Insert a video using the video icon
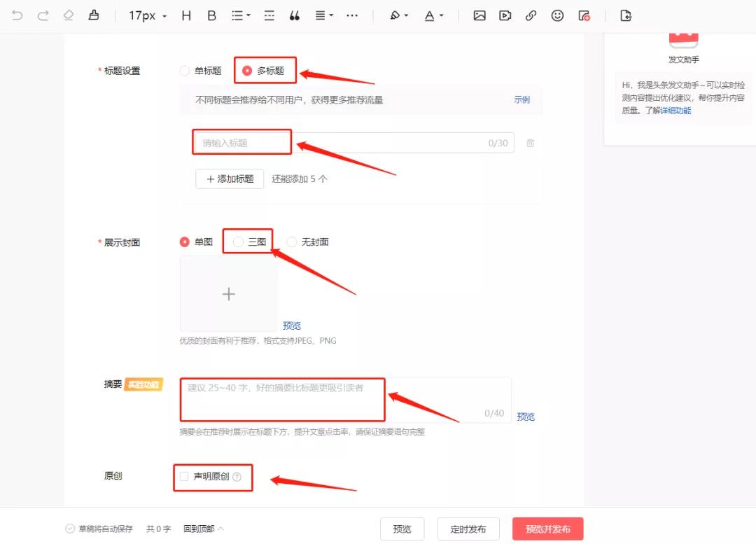 tap(505, 15)
